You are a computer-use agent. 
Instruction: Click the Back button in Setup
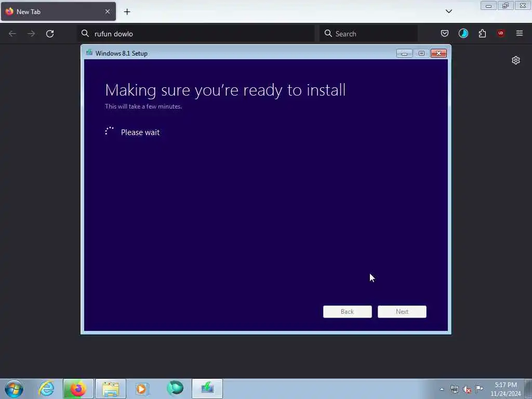pyautogui.click(x=348, y=312)
